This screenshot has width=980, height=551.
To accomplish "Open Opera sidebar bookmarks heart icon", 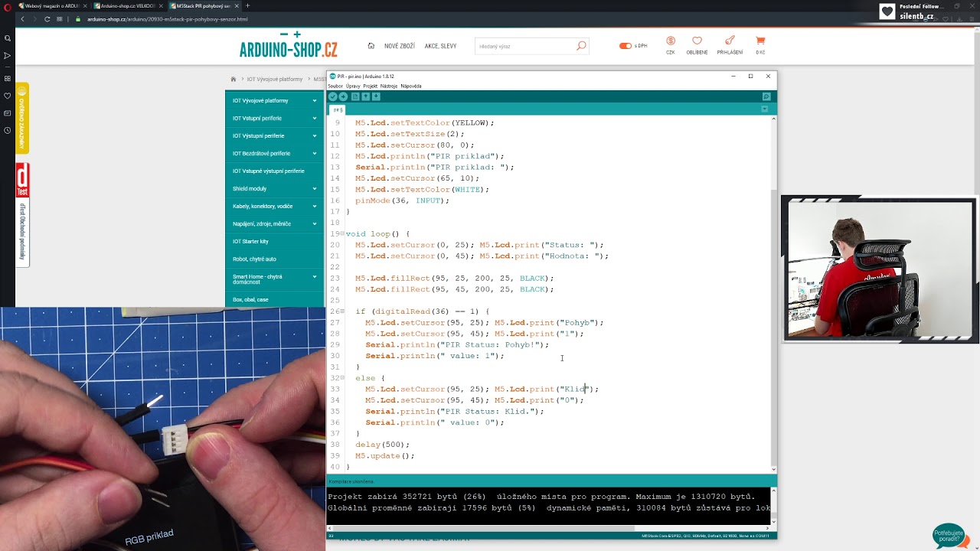I will pos(8,96).
